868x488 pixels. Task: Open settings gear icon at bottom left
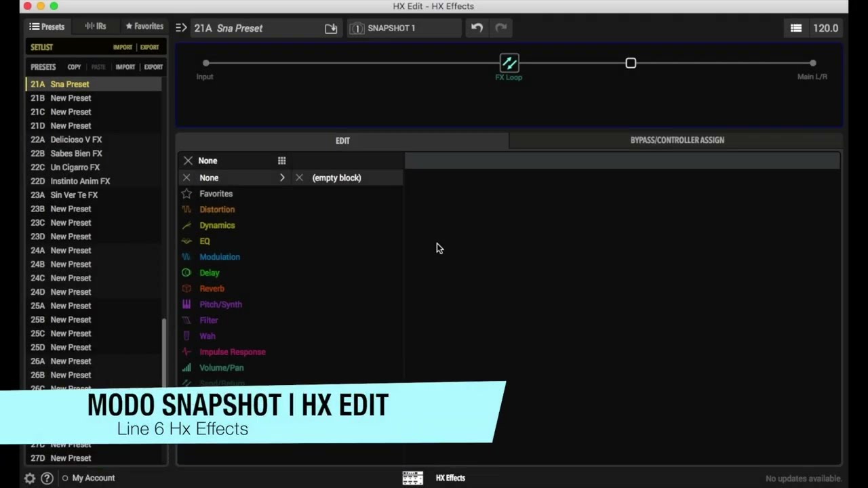(x=30, y=478)
